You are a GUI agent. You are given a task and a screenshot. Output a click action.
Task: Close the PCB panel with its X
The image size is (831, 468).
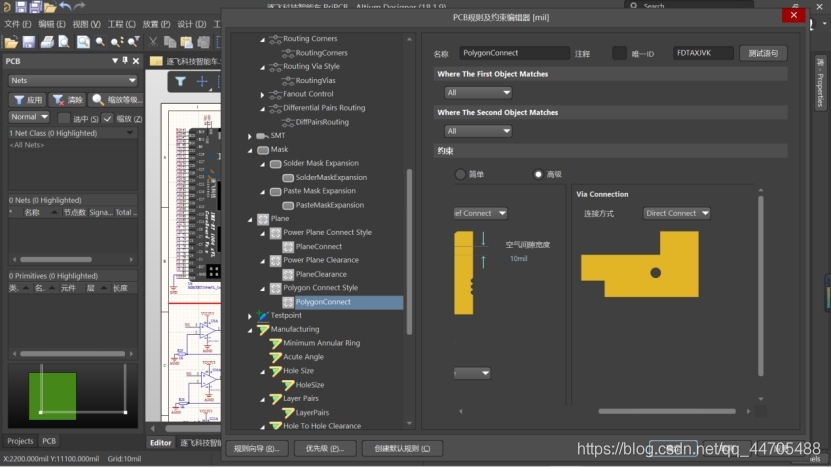point(136,61)
